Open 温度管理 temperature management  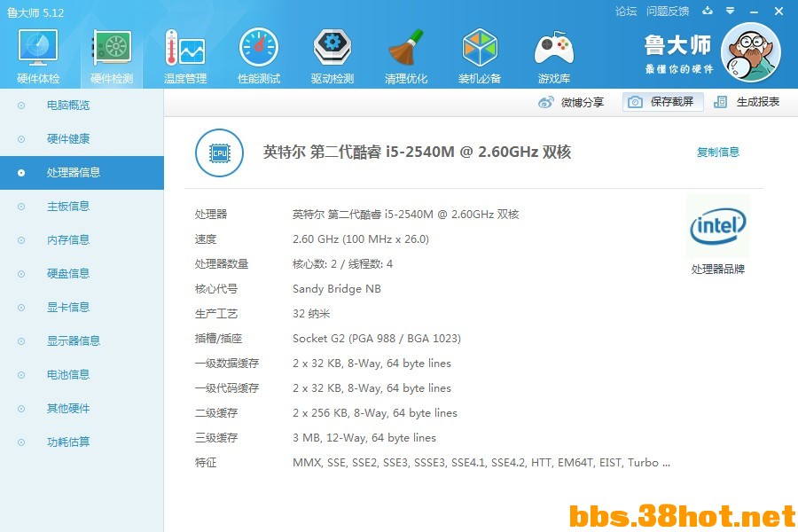[185, 56]
